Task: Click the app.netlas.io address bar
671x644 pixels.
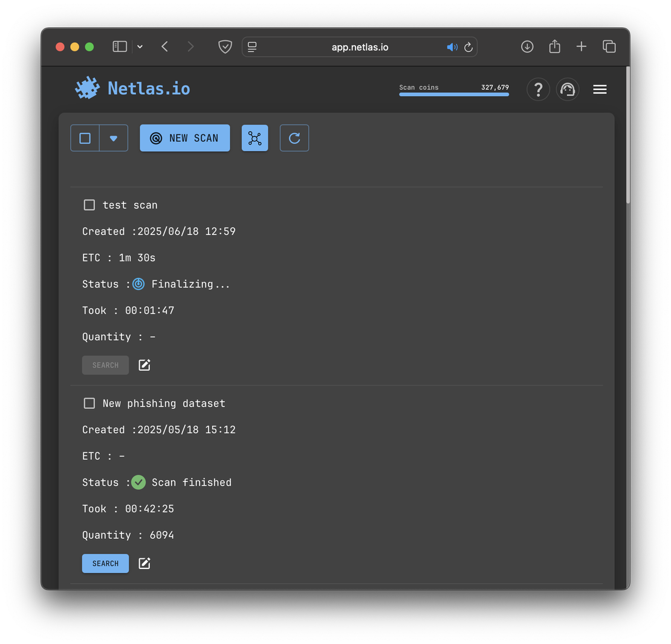Action: pos(360,47)
